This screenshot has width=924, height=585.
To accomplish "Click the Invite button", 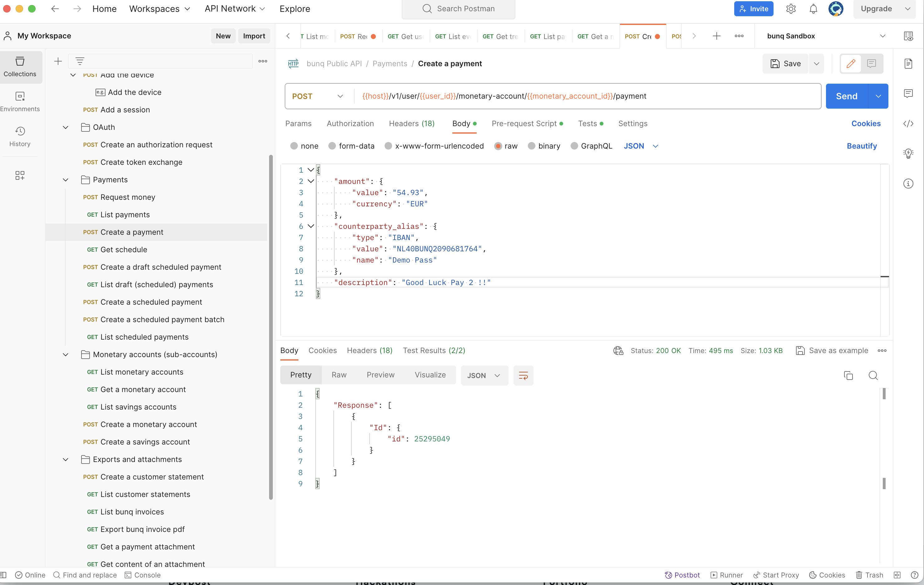I will coord(754,9).
